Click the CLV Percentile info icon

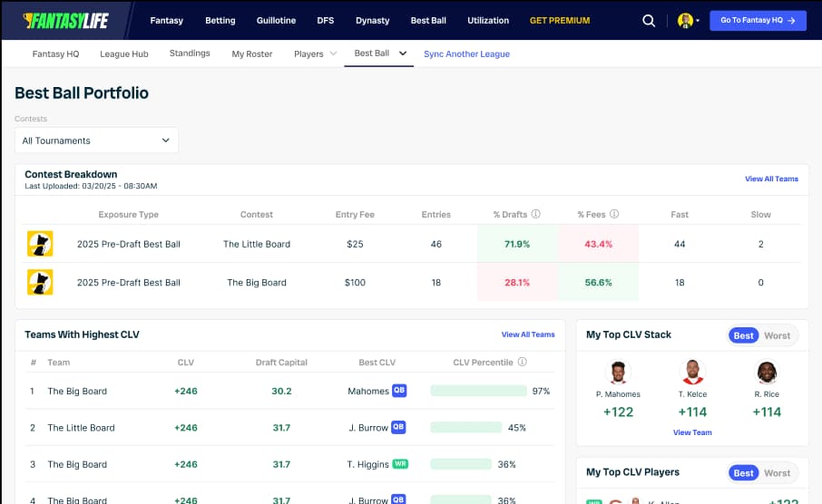click(x=523, y=363)
